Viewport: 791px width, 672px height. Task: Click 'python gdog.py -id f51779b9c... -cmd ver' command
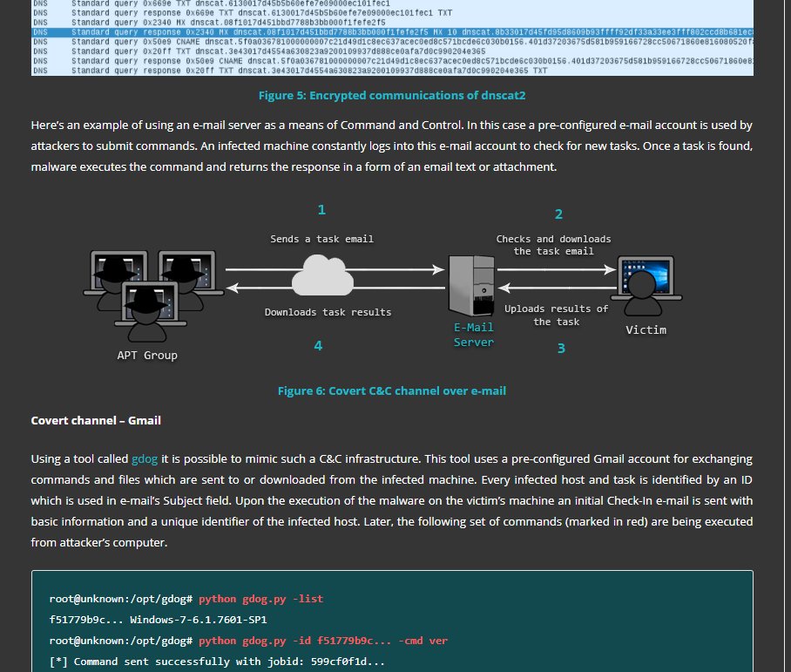coord(323,641)
